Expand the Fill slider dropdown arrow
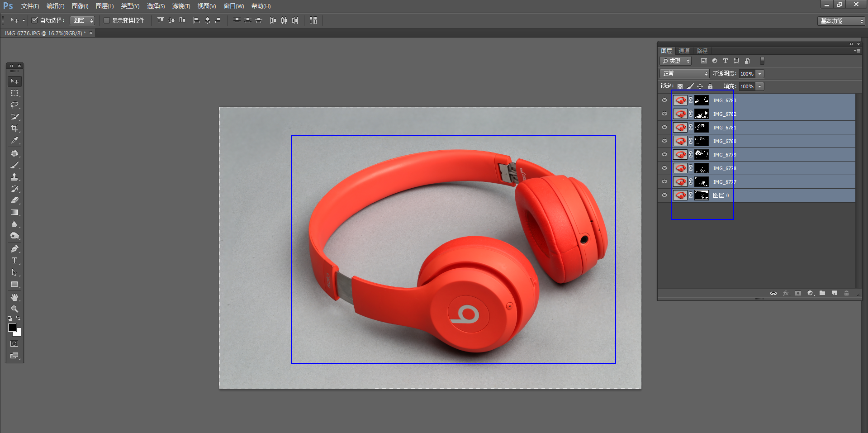 760,86
